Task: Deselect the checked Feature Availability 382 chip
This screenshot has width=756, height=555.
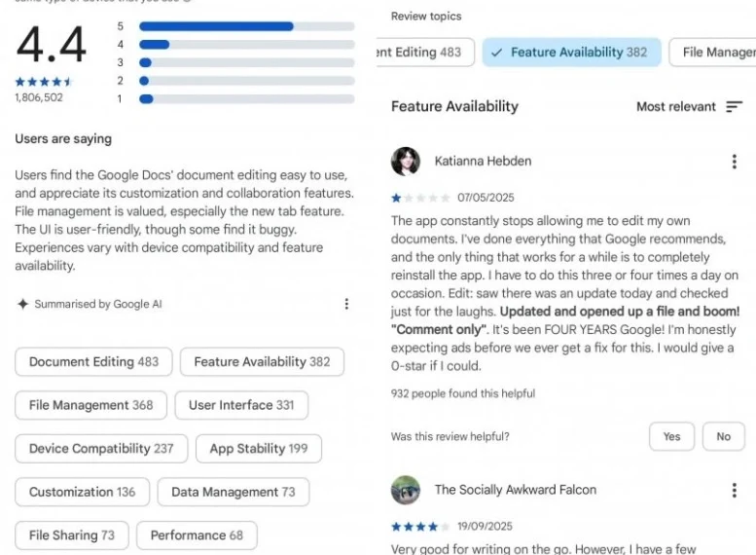Action: pos(571,53)
